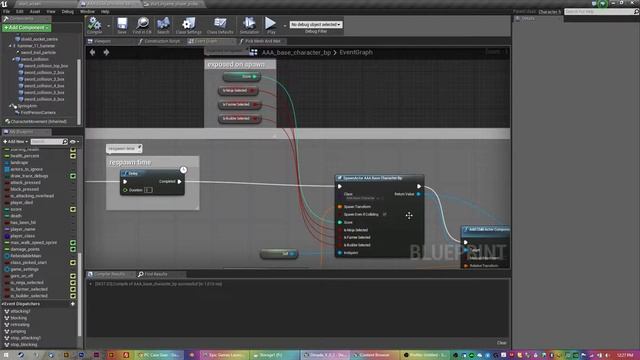The height and width of the screenshot is (360, 640).
Task: Click EventGraph in the breadcrumb
Action: [x=356, y=52]
